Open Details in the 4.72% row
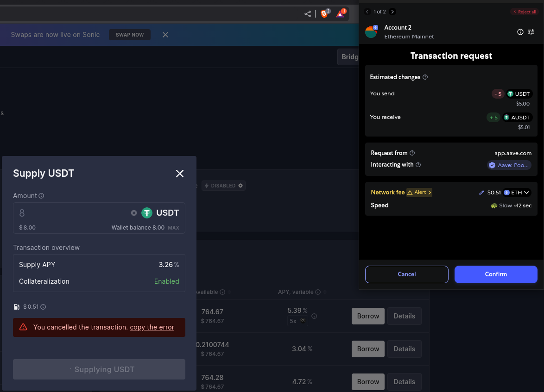This screenshot has height=392, width=544. pos(404,382)
